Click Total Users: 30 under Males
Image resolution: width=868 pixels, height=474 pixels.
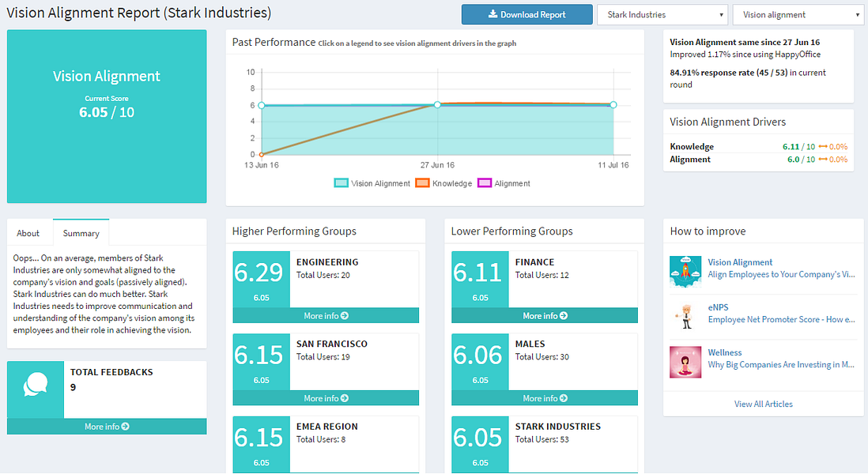pyautogui.click(x=542, y=357)
